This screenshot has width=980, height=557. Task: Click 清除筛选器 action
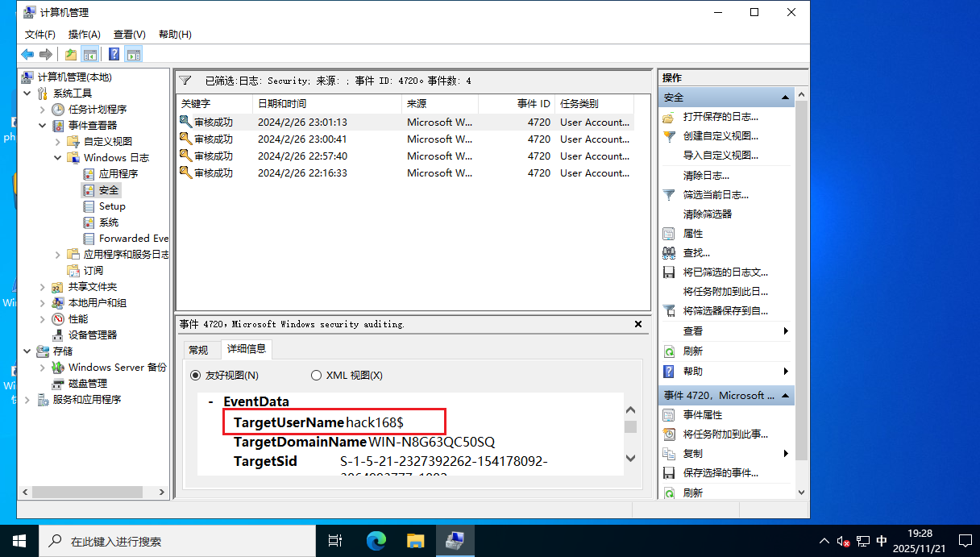click(x=708, y=214)
